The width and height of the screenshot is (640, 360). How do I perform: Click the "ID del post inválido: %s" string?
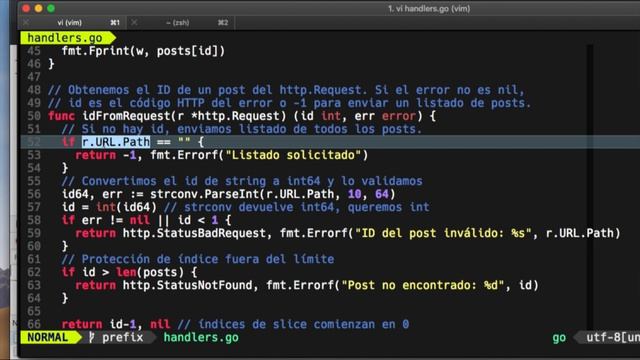(x=443, y=233)
